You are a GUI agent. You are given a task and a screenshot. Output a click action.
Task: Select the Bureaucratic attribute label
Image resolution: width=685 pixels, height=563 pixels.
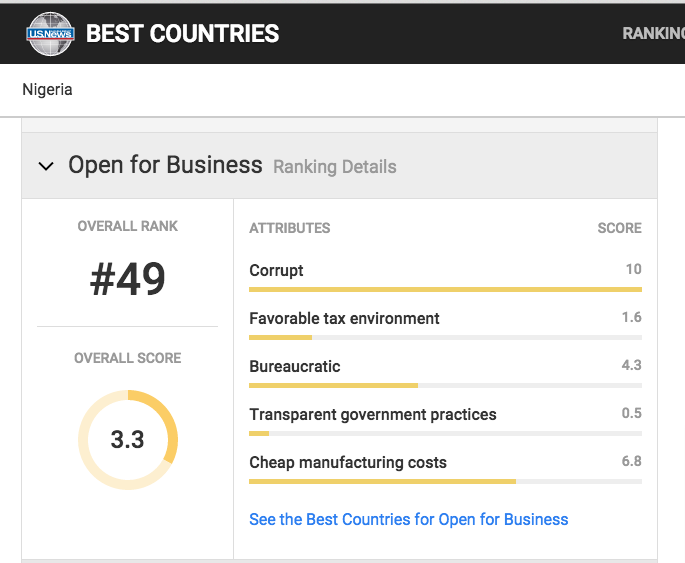tap(294, 366)
